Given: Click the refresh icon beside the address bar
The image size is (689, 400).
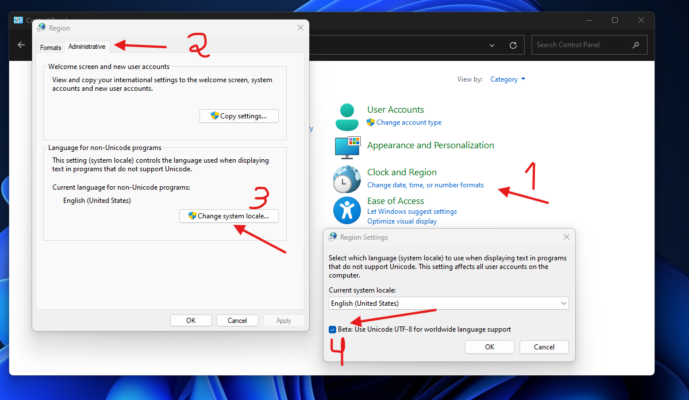Looking at the screenshot, I should pyautogui.click(x=513, y=45).
